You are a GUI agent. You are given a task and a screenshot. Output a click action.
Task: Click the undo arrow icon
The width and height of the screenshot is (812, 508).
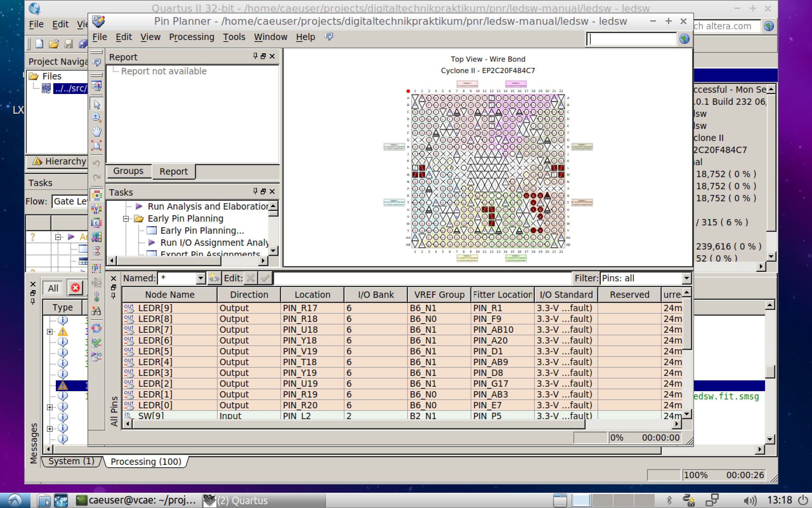click(97, 163)
